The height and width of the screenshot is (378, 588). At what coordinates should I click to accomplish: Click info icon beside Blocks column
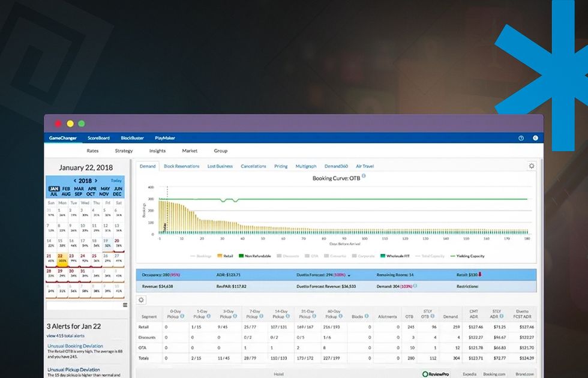coord(367,317)
